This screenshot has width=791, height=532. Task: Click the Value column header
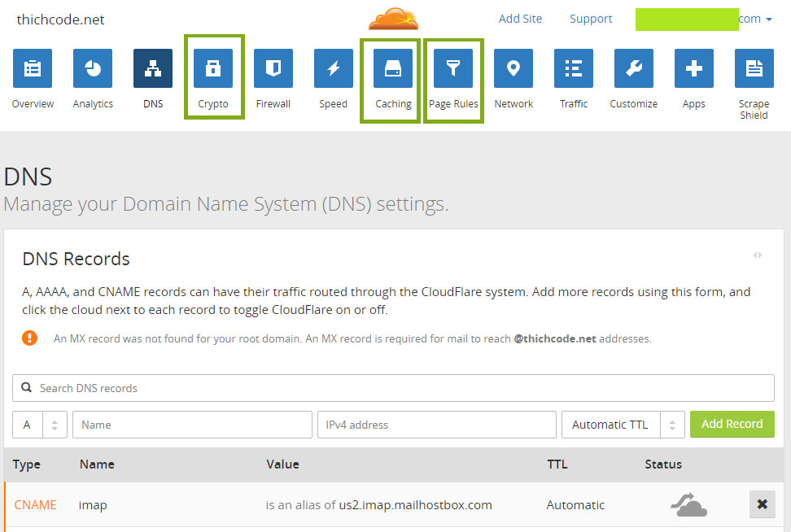(282, 464)
